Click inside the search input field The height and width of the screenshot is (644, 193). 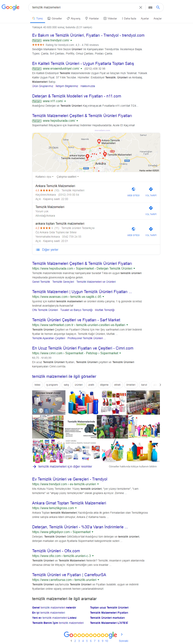(84, 7)
